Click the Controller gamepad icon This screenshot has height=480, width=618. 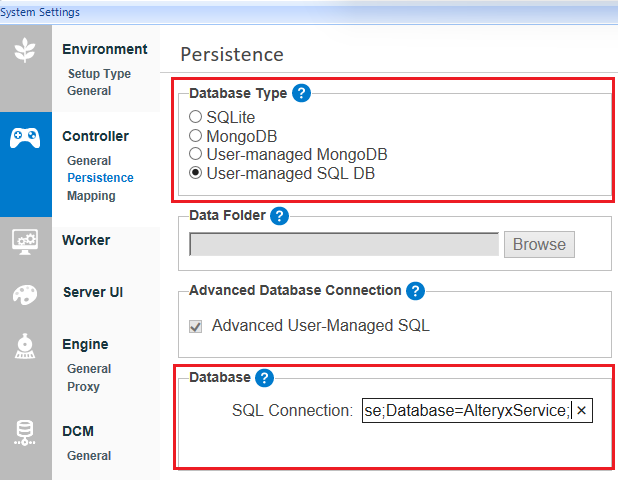[x=25, y=138]
